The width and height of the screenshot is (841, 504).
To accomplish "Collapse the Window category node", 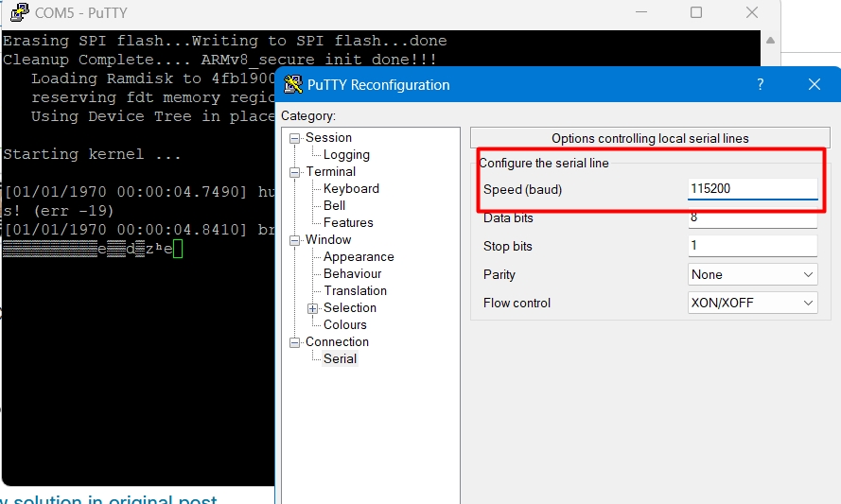I will pos(295,240).
